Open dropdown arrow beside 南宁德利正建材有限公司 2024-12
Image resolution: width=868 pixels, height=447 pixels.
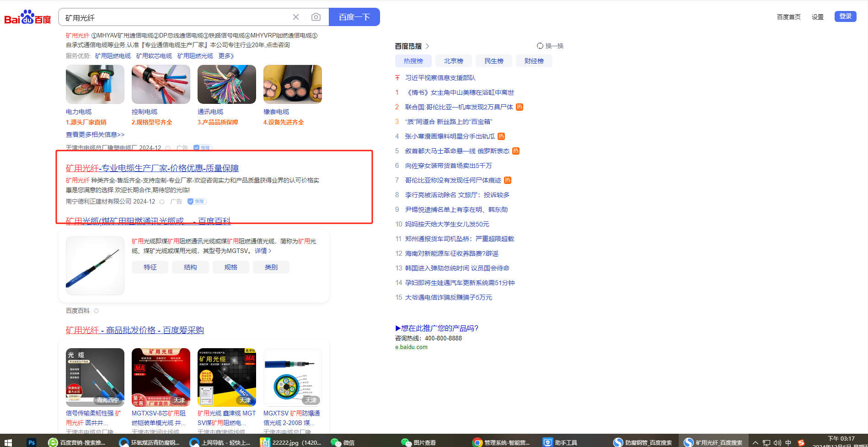tap(162, 202)
